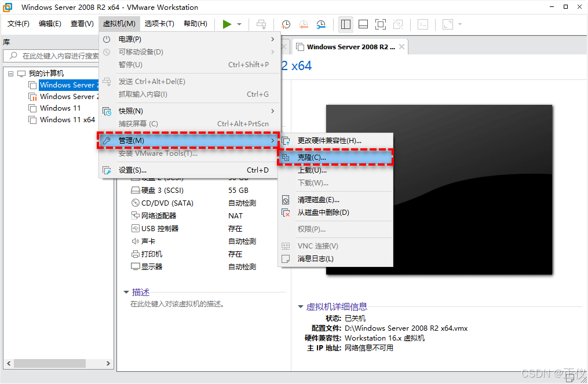Expand the 快照(N) submenu
This screenshot has height=384, width=588.
(189, 111)
